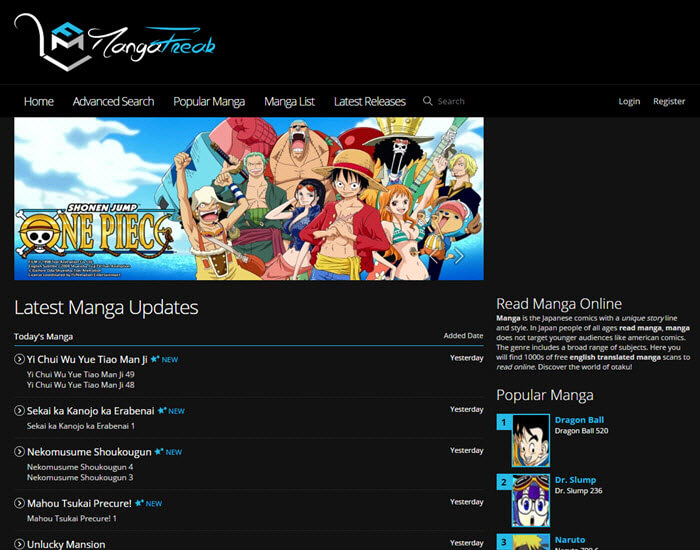Click the Popular Manga sidebar heading
The height and width of the screenshot is (550, 700).
point(545,395)
